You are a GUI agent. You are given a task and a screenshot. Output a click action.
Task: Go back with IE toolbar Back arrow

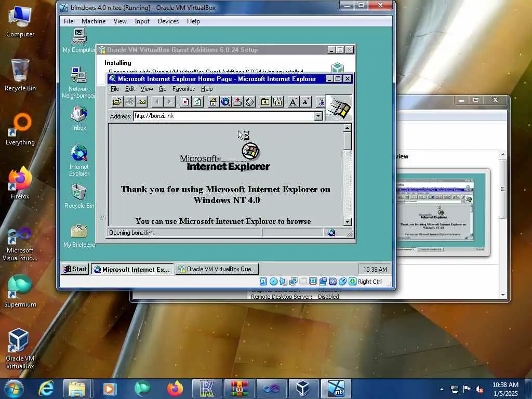click(x=157, y=102)
